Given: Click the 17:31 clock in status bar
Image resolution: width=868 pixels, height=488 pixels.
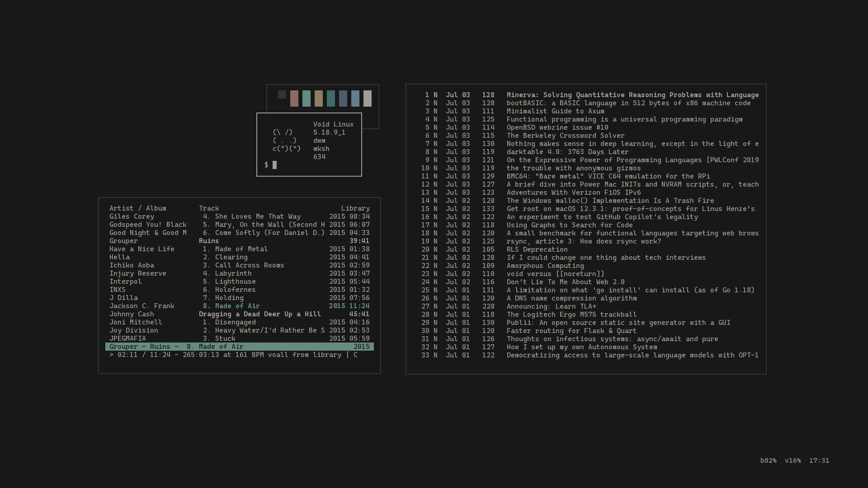Looking at the screenshot, I should 819,460.
